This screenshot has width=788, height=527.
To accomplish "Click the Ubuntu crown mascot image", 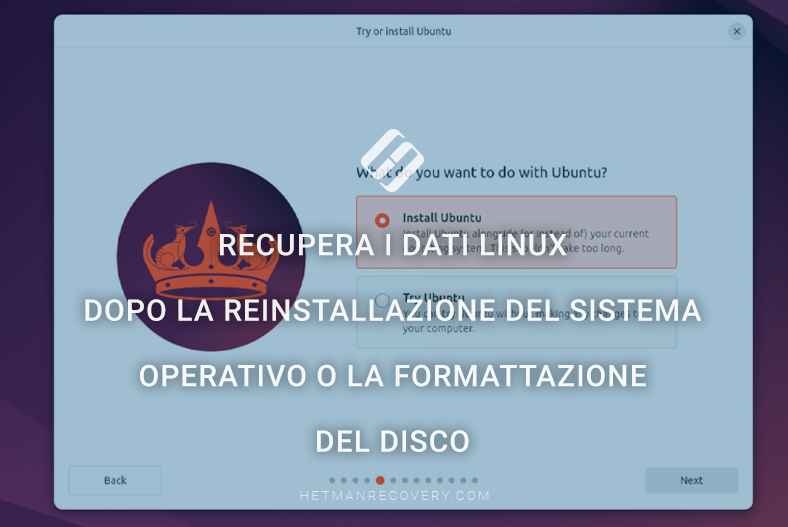I will pyautogui.click(x=211, y=257).
